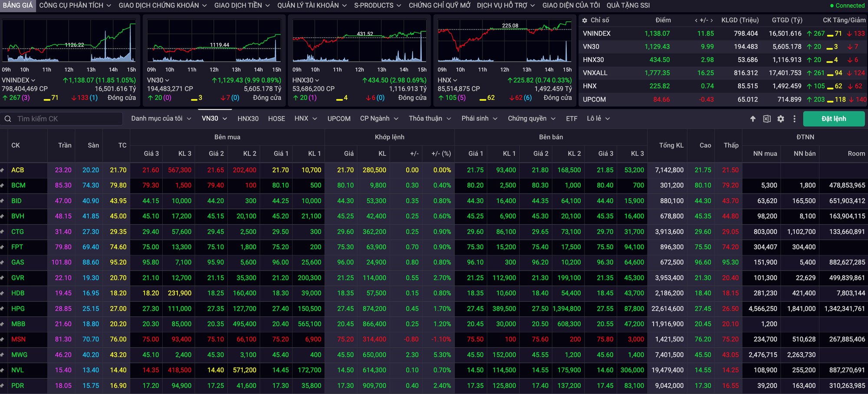Focus the Tìm kiếm CK search field
Screen dimensions: 868x394
tap(62, 119)
